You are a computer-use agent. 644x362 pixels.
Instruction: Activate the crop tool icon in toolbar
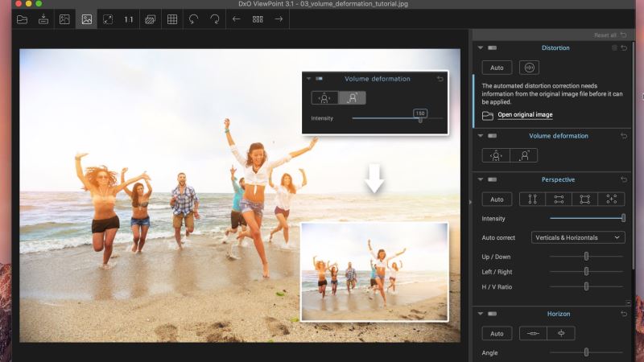pyautogui.click(x=151, y=19)
